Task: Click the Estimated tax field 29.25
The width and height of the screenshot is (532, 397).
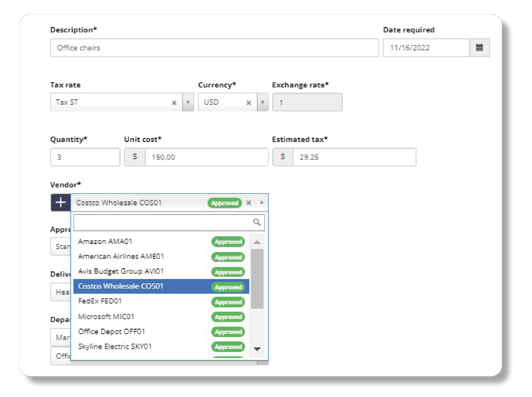Action: [x=354, y=157]
